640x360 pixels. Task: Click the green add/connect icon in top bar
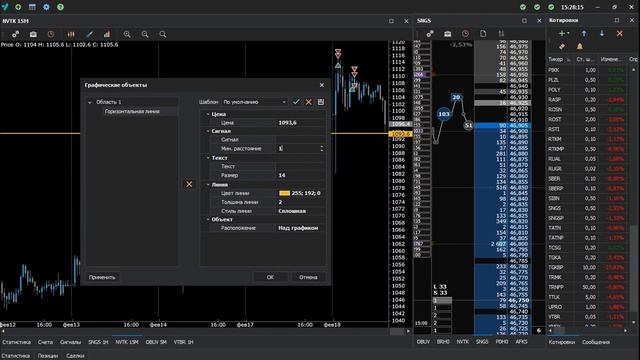18,7
